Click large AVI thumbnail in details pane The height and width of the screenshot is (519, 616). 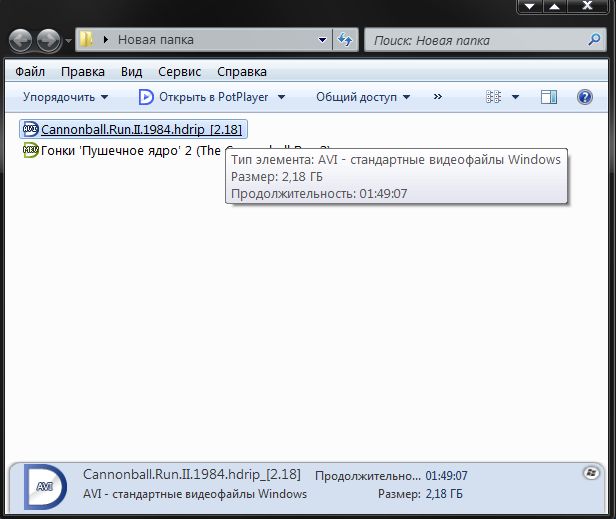pos(44,487)
